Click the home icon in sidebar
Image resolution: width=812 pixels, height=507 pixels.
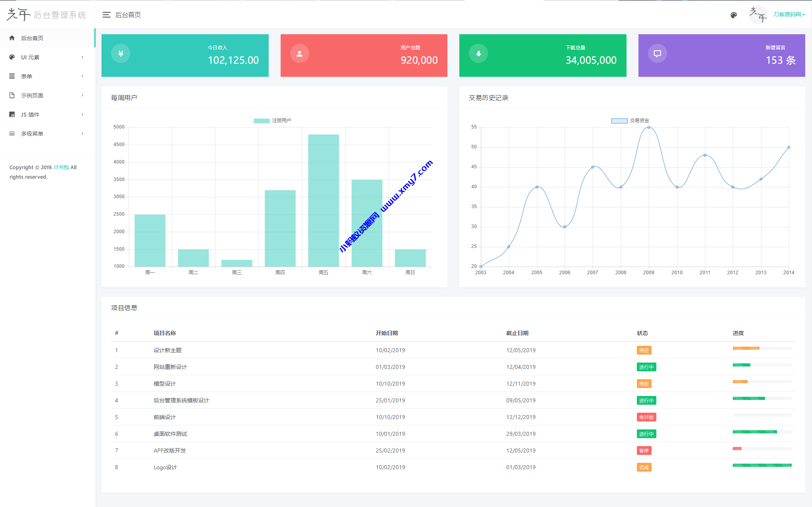(12, 38)
